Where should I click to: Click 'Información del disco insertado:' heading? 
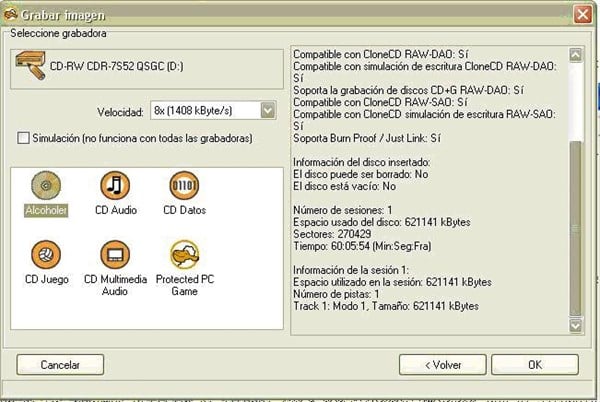tap(362, 162)
